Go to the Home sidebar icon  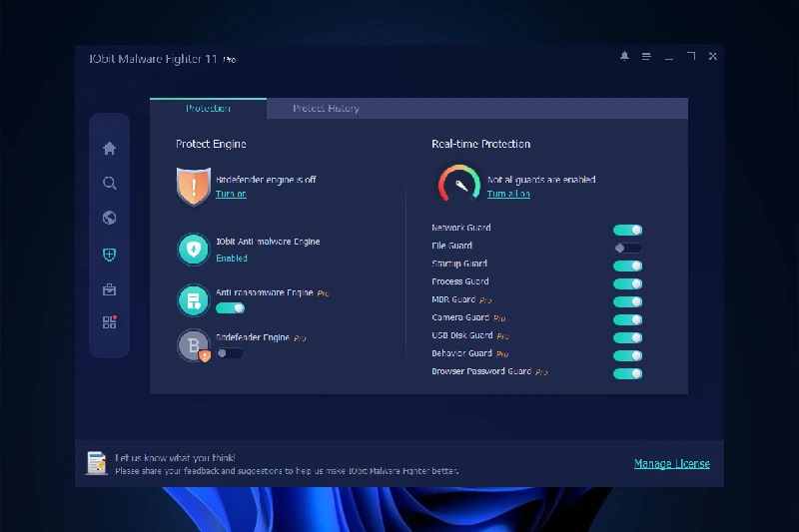110,149
